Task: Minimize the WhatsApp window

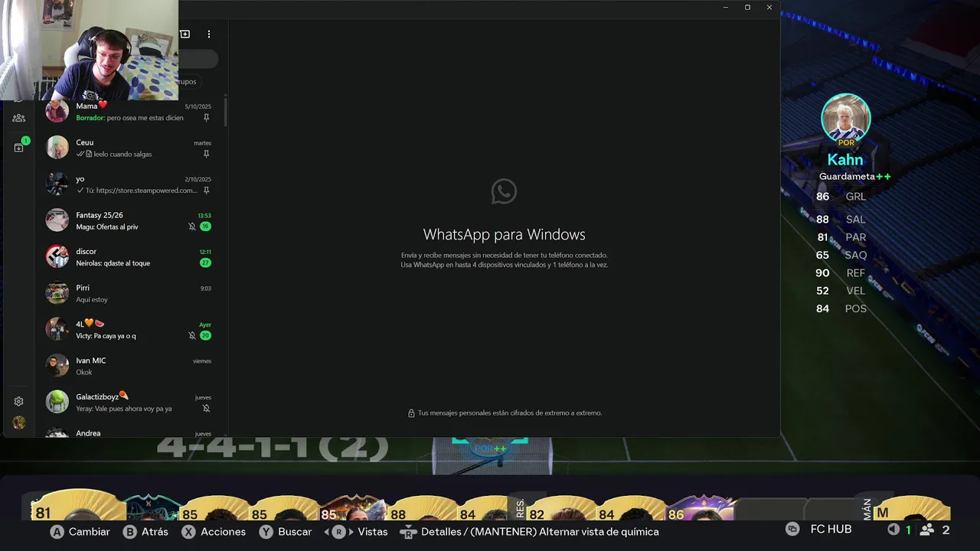Action: click(x=726, y=8)
